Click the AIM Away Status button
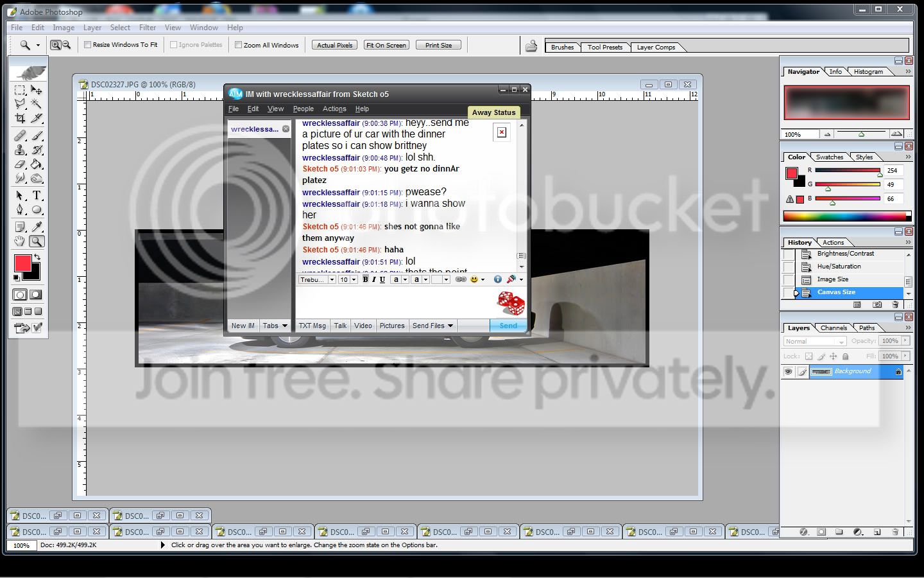Image resolution: width=924 pixels, height=578 pixels. tap(494, 112)
